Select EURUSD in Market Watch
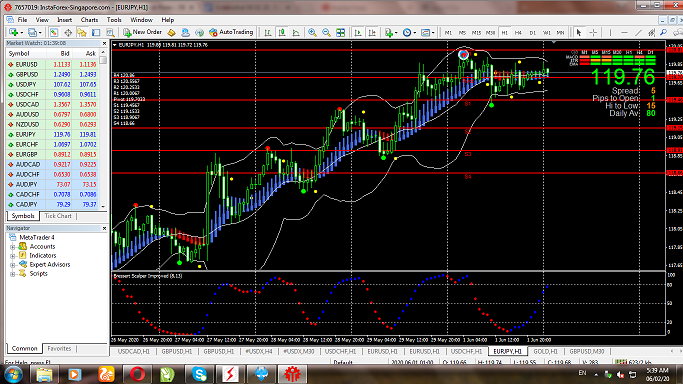The image size is (683, 384). (52, 64)
